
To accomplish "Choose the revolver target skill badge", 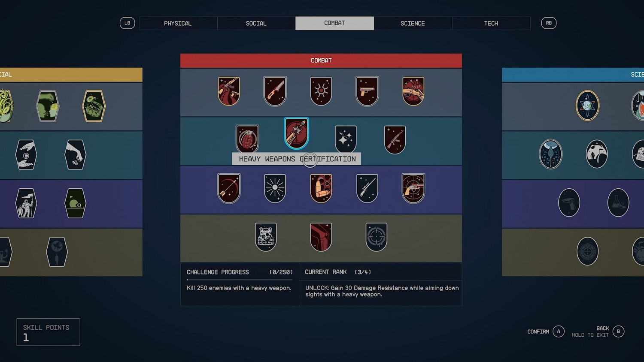I will 413,188.
